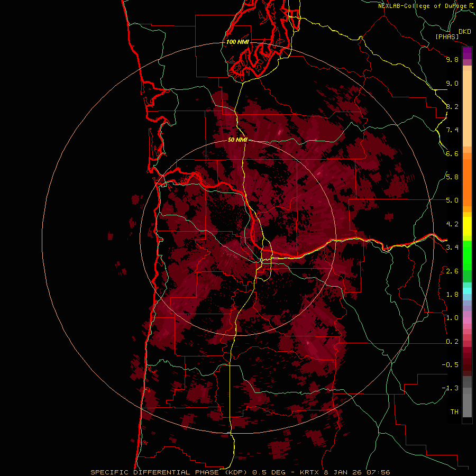Image resolution: width=476 pixels, height=476 pixels.
Task: Click the -1.3 legend value
Action: [x=450, y=388]
